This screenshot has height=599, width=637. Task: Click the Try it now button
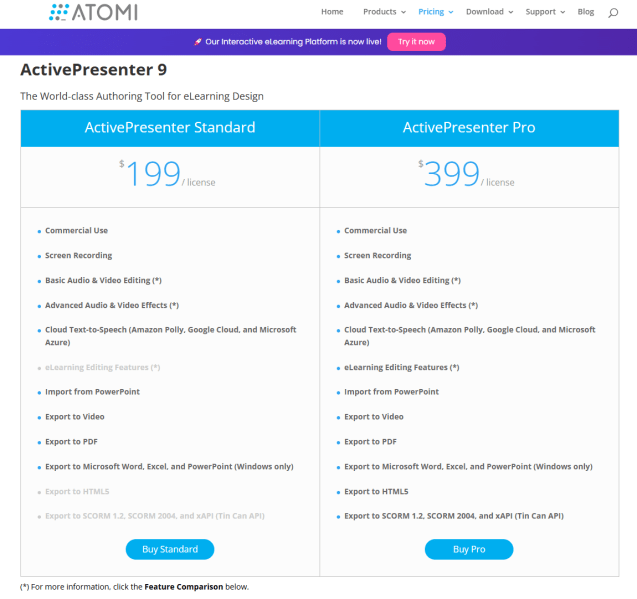tap(416, 42)
